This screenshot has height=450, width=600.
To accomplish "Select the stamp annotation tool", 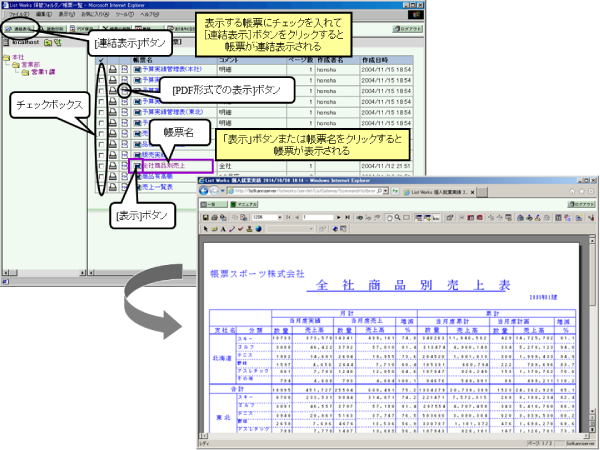I will tap(249, 229).
